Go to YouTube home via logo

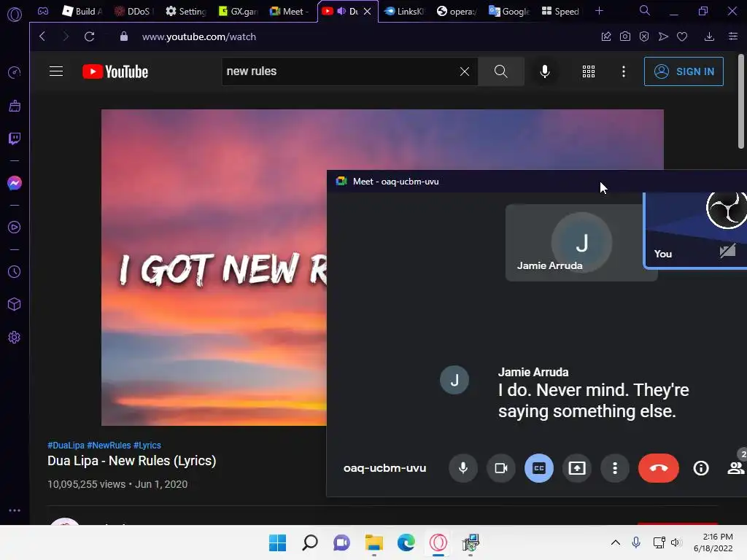(x=115, y=71)
